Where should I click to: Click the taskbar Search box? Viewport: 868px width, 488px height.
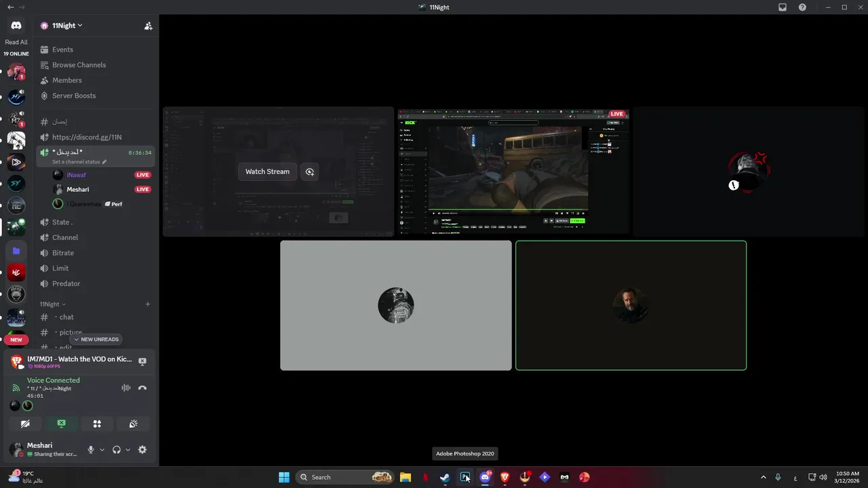346,477
